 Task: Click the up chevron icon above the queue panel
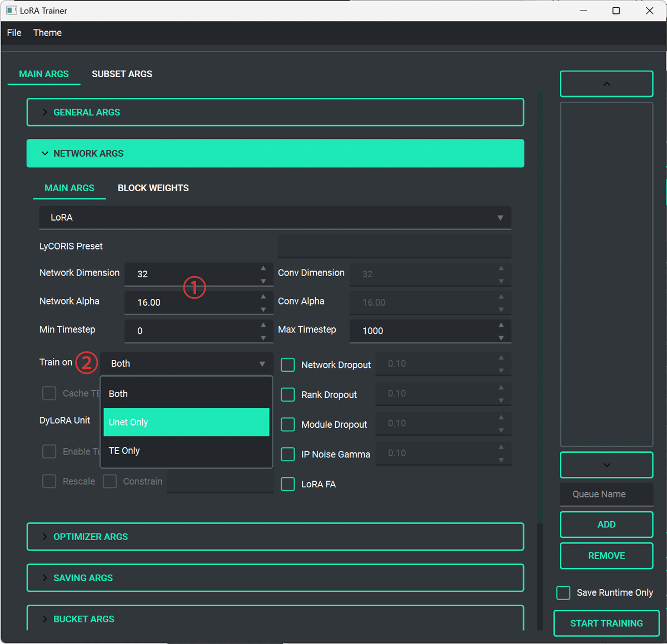point(606,83)
